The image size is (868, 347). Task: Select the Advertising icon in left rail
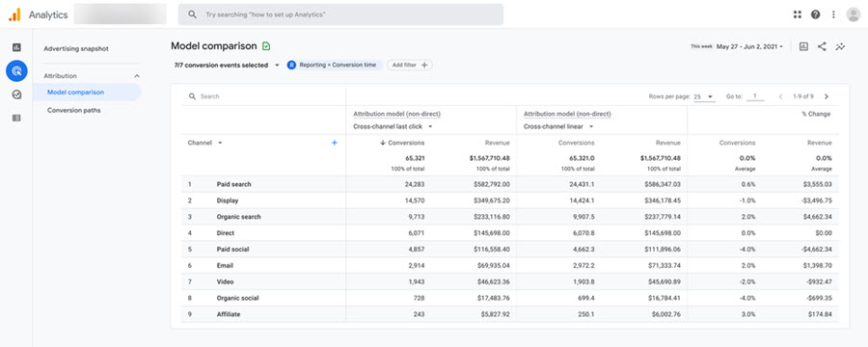tap(16, 70)
